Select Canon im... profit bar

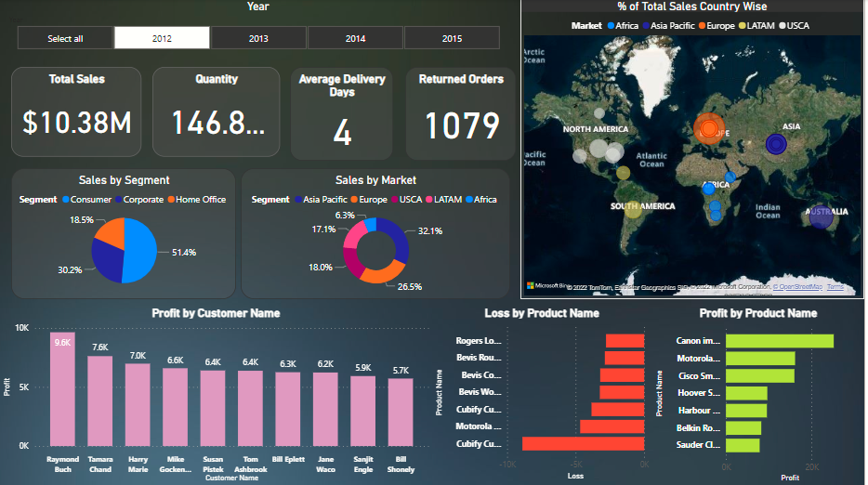(780, 340)
